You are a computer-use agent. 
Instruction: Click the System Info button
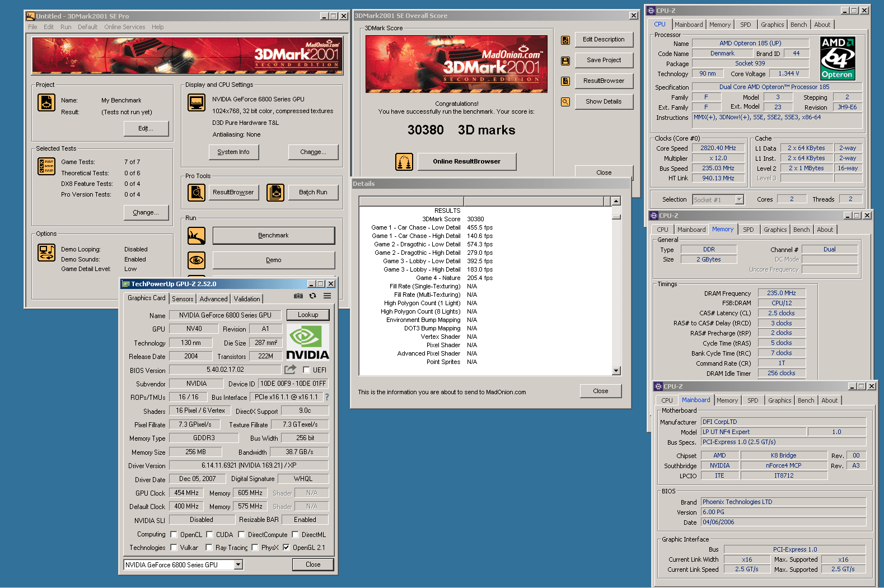[233, 152]
